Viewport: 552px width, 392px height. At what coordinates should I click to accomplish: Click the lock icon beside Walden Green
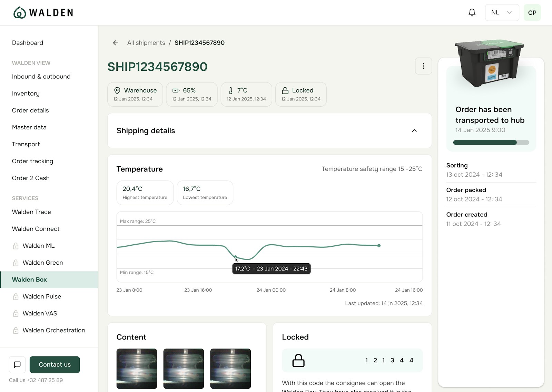click(x=16, y=263)
